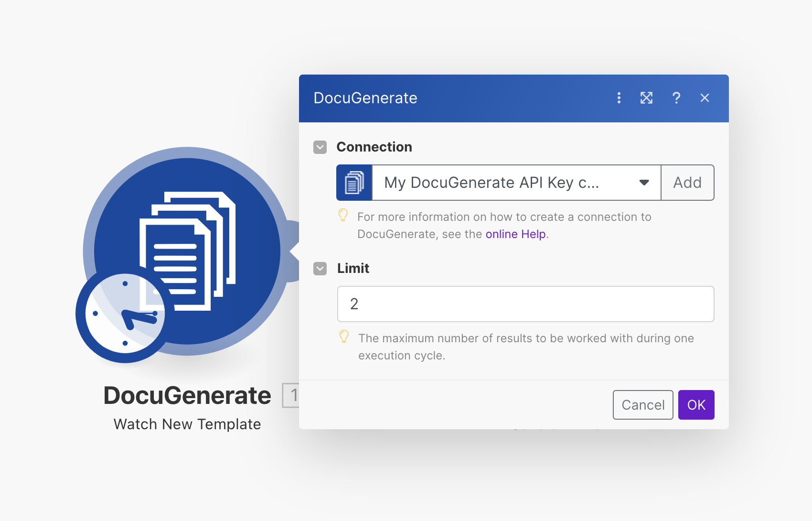Click the Connection section heading

[374, 147]
